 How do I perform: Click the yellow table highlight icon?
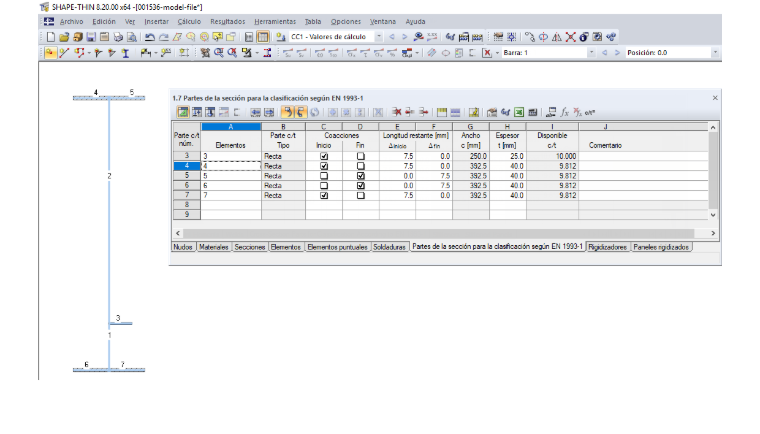pyautogui.click(x=442, y=113)
